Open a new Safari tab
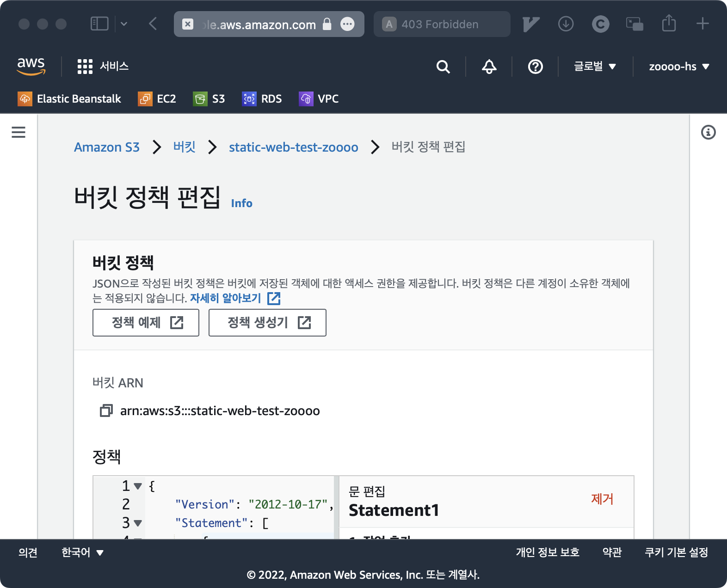Screen dimensions: 727x588 pyautogui.click(x=702, y=24)
